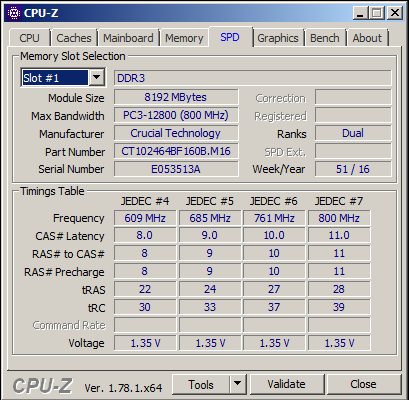409x400 pixels.
Task: Click tRC value 33
Action: (x=210, y=307)
